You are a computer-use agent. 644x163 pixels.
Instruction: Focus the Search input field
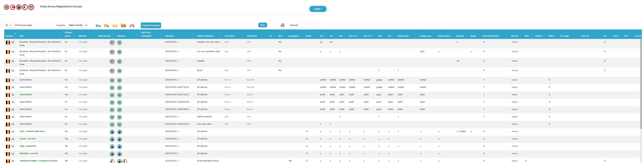click(x=308, y=25)
